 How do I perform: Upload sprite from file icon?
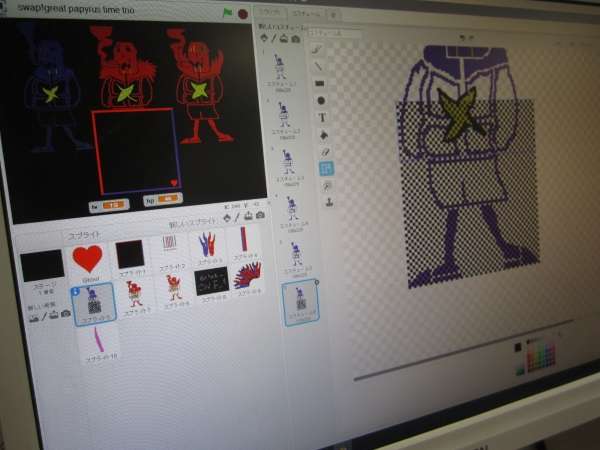pyautogui.click(x=248, y=216)
